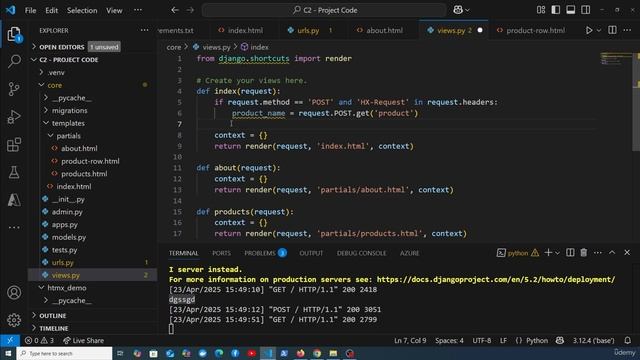Click the Live Share status bar button

(x=83, y=340)
